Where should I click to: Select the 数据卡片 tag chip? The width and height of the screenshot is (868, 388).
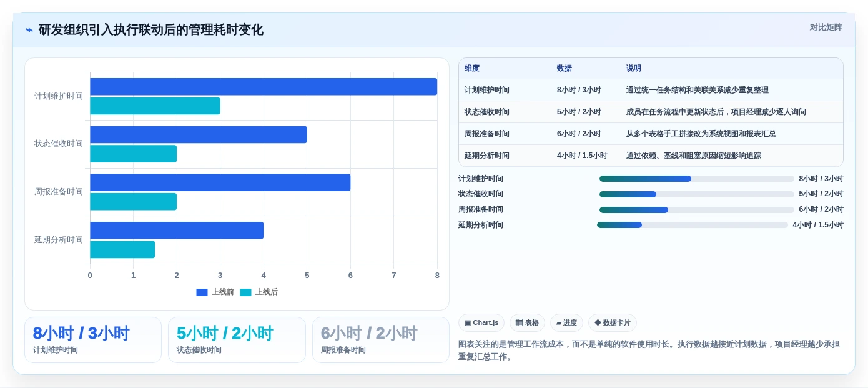click(612, 323)
